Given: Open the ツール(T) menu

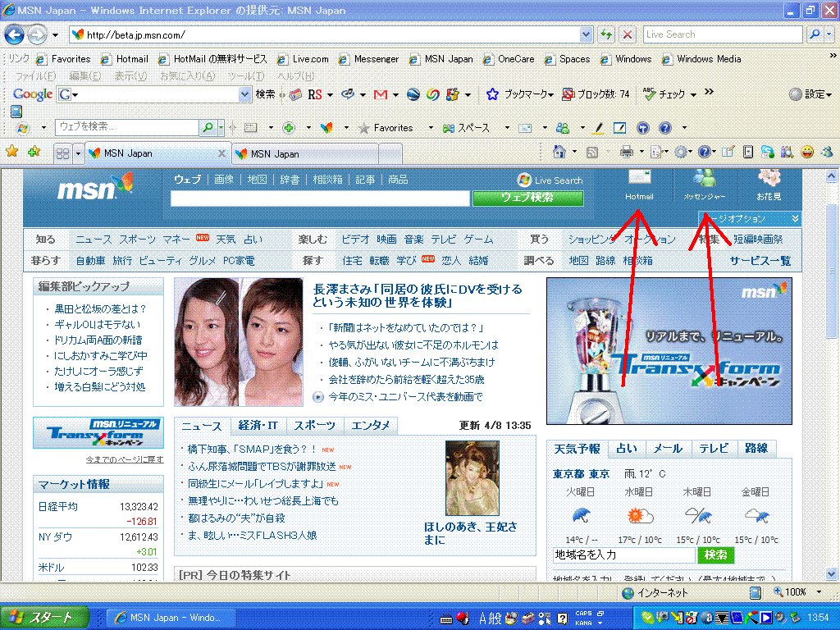Looking at the screenshot, I should pyautogui.click(x=246, y=76).
